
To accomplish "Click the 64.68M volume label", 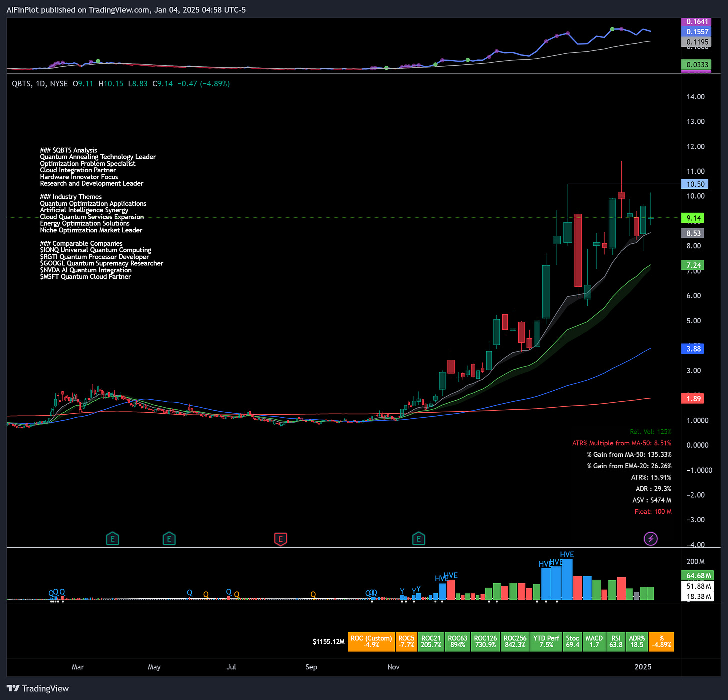I will click(x=698, y=576).
